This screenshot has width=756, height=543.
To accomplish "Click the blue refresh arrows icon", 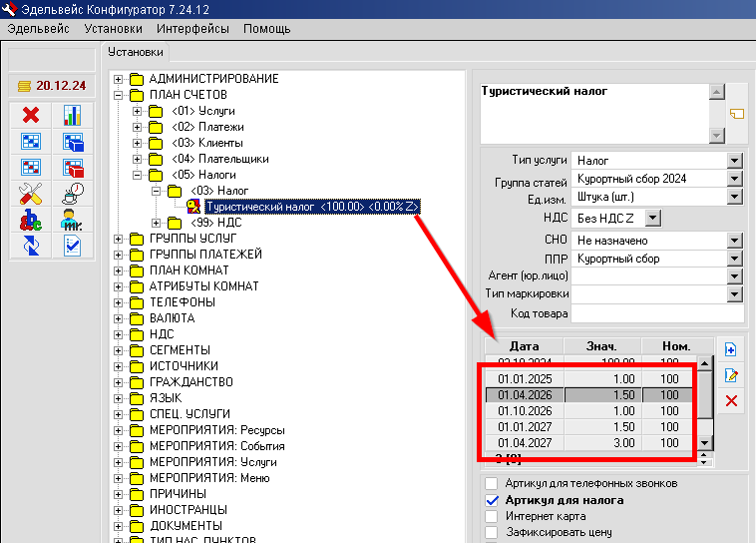I will pyautogui.click(x=30, y=246).
